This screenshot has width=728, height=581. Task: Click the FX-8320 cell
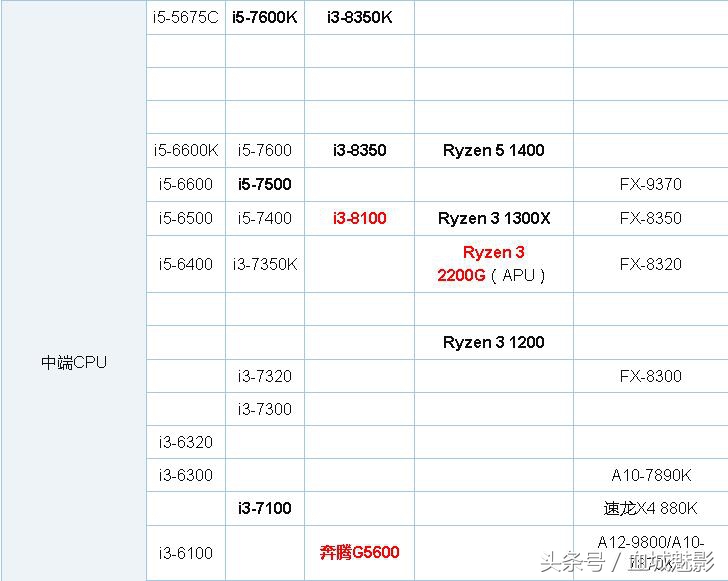click(650, 264)
